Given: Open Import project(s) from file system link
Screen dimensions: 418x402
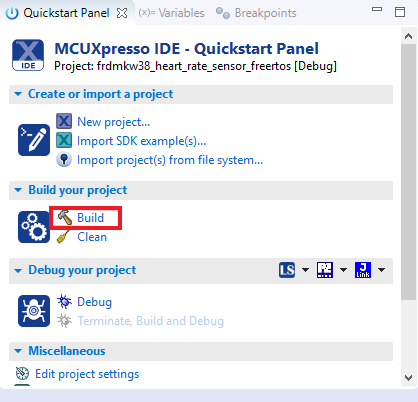Looking at the screenshot, I should (x=170, y=160).
